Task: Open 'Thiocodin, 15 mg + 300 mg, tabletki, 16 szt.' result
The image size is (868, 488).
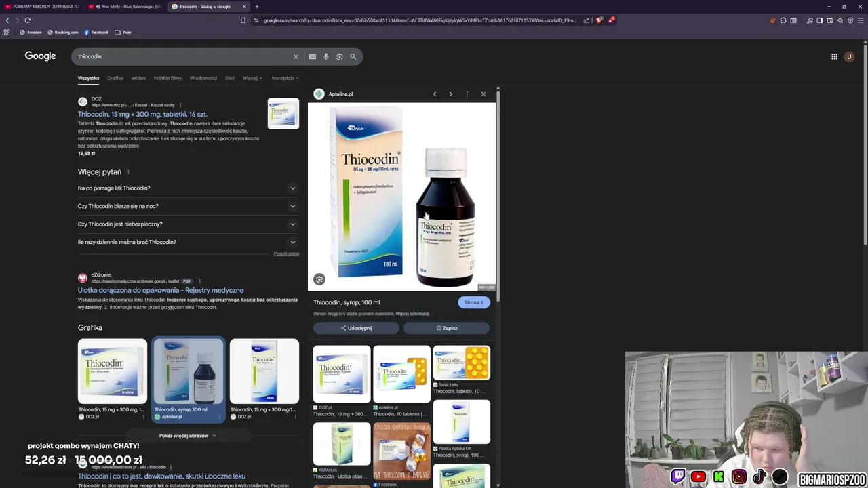Action: click(142, 115)
